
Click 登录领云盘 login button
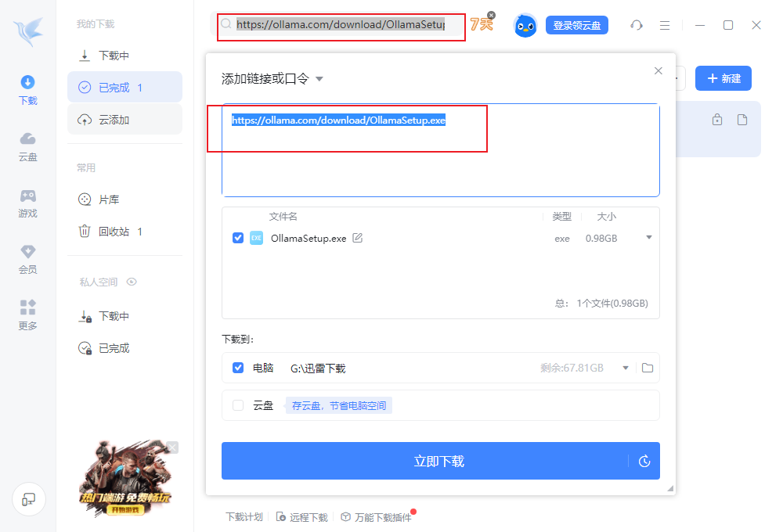click(577, 25)
